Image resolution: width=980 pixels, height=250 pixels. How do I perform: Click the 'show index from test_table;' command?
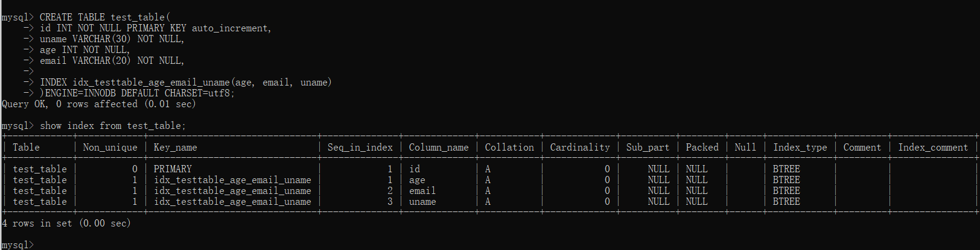tap(113, 126)
